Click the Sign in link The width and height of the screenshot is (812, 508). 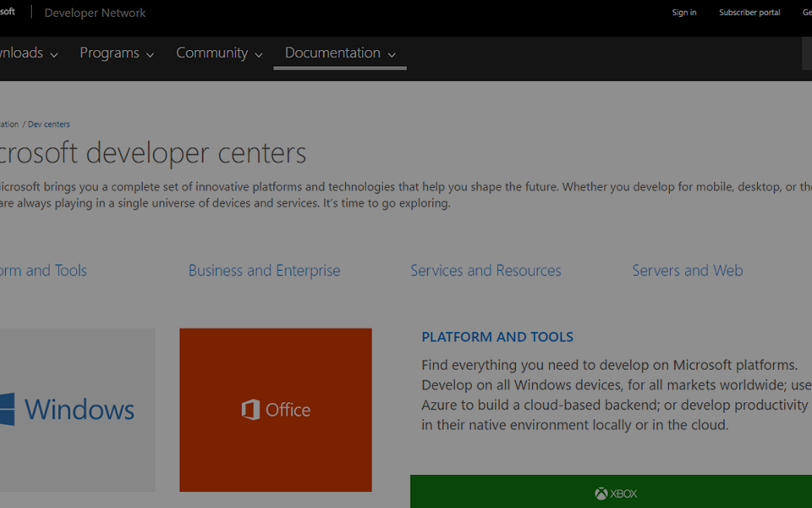coord(684,13)
